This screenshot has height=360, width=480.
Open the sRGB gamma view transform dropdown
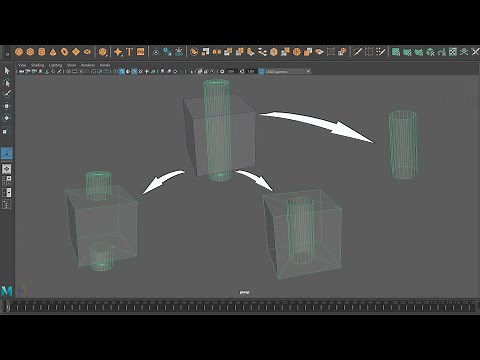click(x=288, y=71)
